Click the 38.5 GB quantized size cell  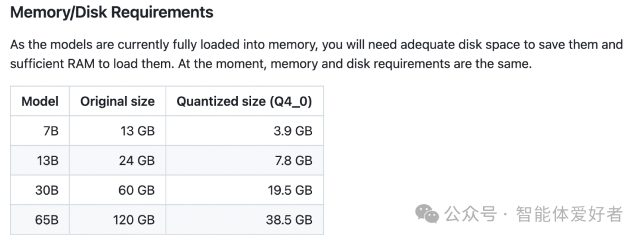[244, 220]
